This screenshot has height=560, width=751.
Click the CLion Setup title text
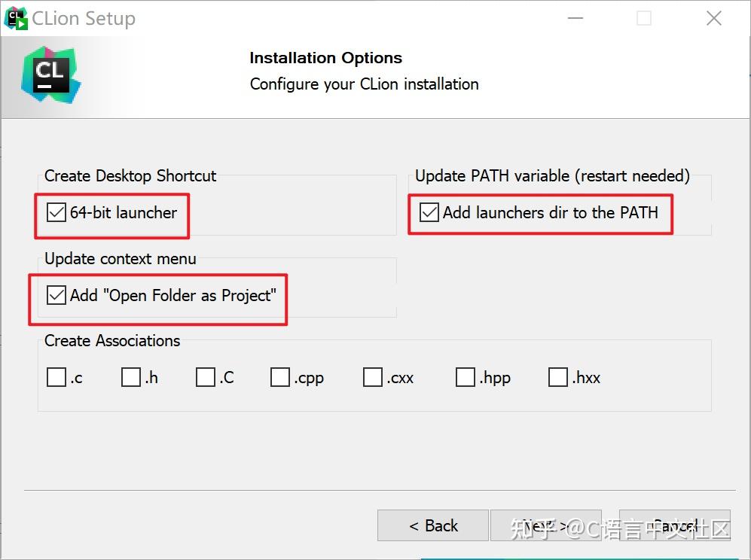84,19
